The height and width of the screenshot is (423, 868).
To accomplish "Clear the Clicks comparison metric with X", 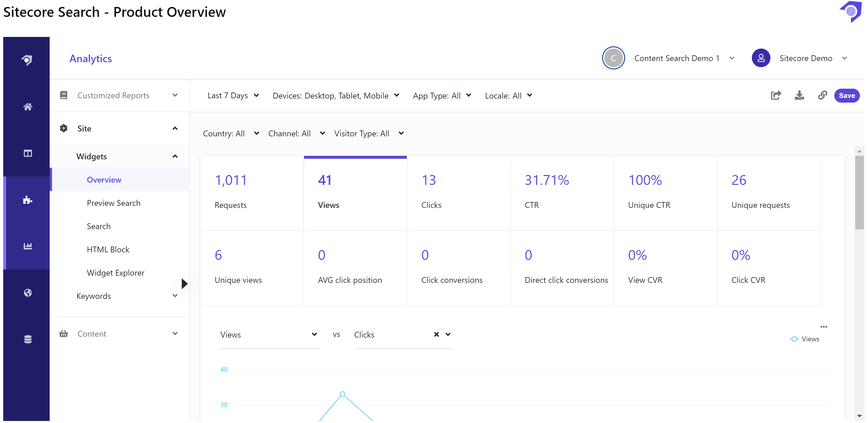I will [436, 335].
